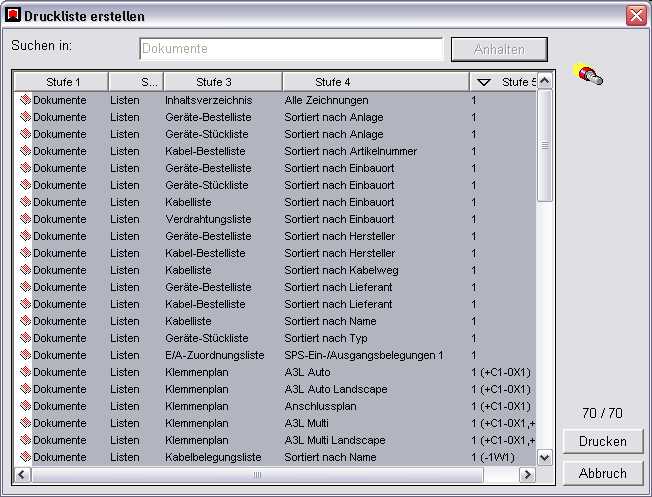
Task: Select the Sortiert nach Name cell in the Kabelliste row
Action: (330, 321)
